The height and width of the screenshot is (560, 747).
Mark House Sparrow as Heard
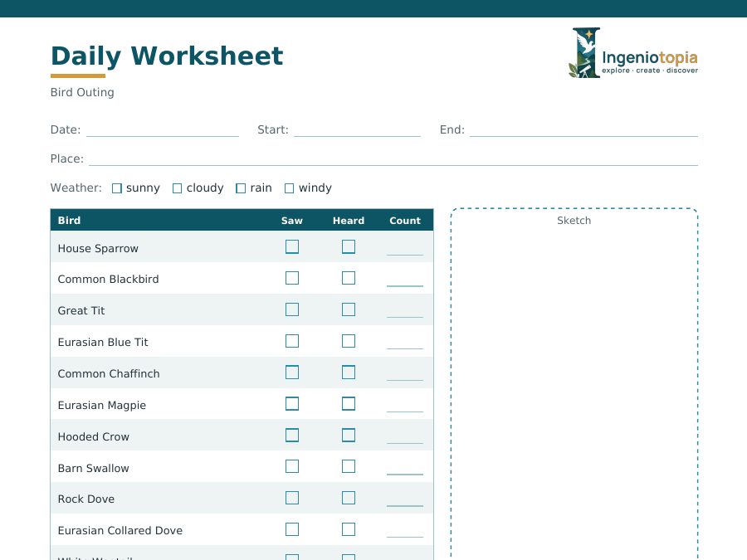pyautogui.click(x=349, y=246)
